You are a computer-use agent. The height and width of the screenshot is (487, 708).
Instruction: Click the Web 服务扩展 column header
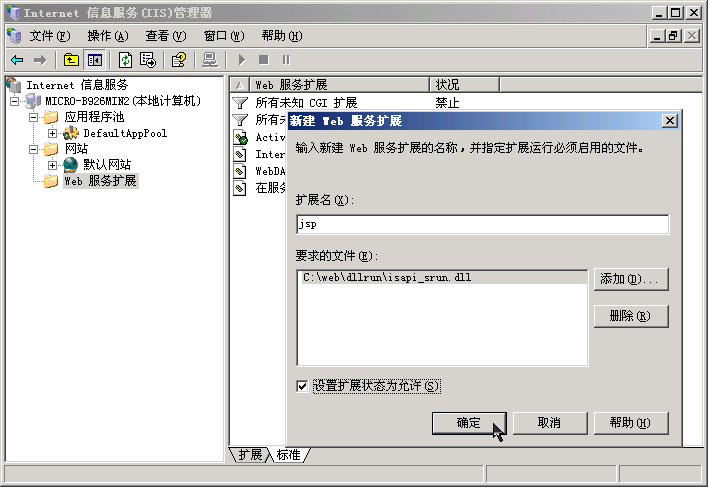(x=339, y=85)
